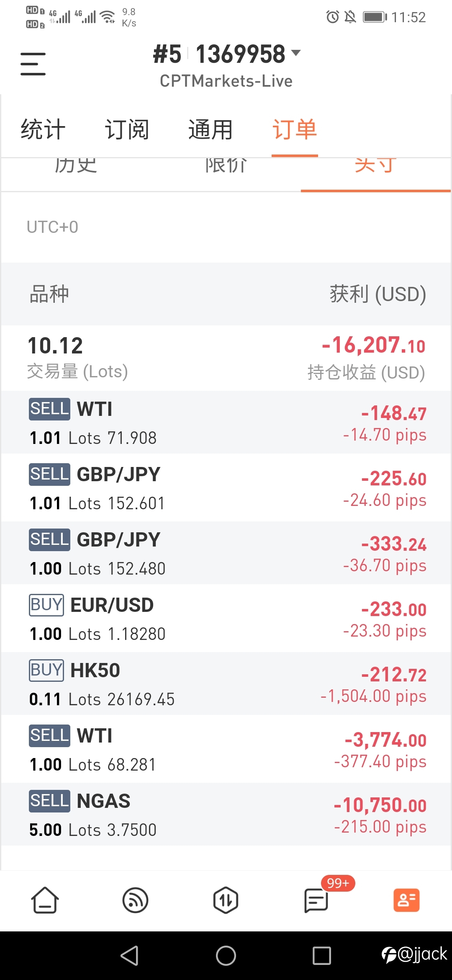This screenshot has width=452, height=980.
Task: Switch to the 通用 tab
Action: [211, 129]
